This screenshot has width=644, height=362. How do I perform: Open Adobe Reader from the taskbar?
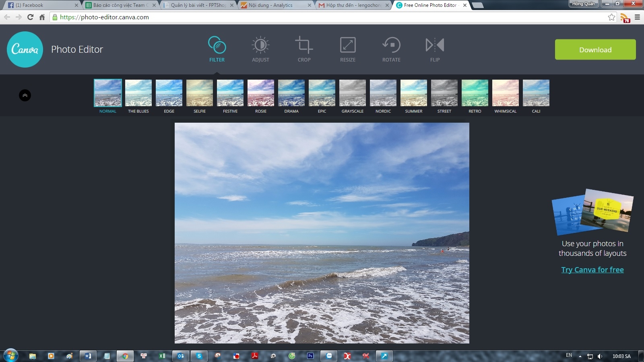255,356
